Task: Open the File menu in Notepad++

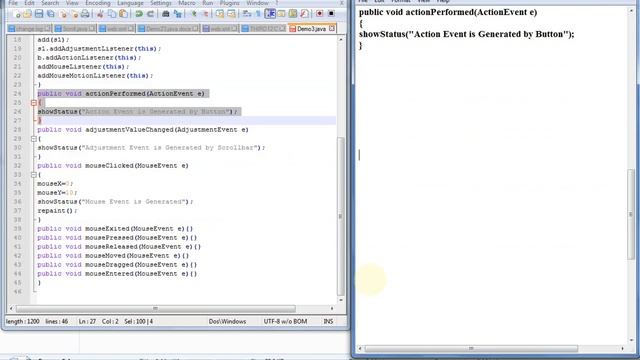Action: pos(13,3)
